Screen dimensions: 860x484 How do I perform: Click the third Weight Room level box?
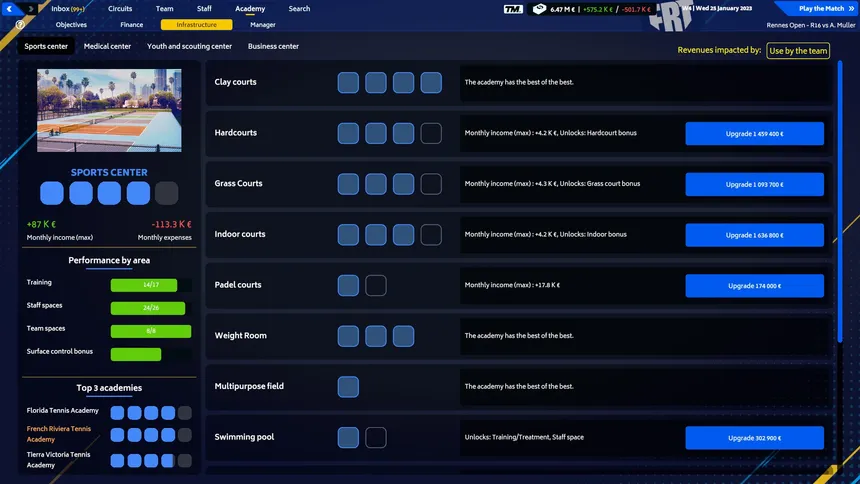tap(404, 336)
